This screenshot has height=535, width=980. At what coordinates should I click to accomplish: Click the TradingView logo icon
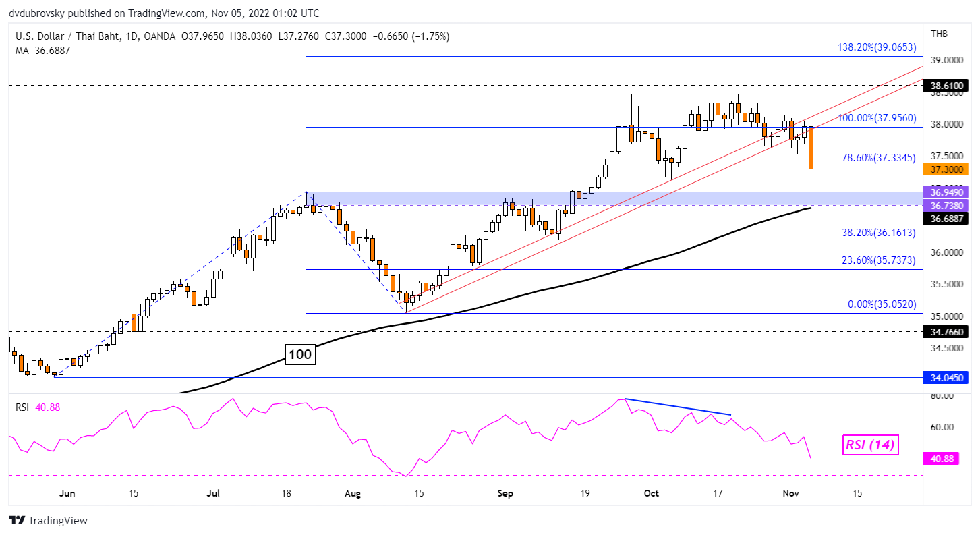click(x=17, y=520)
